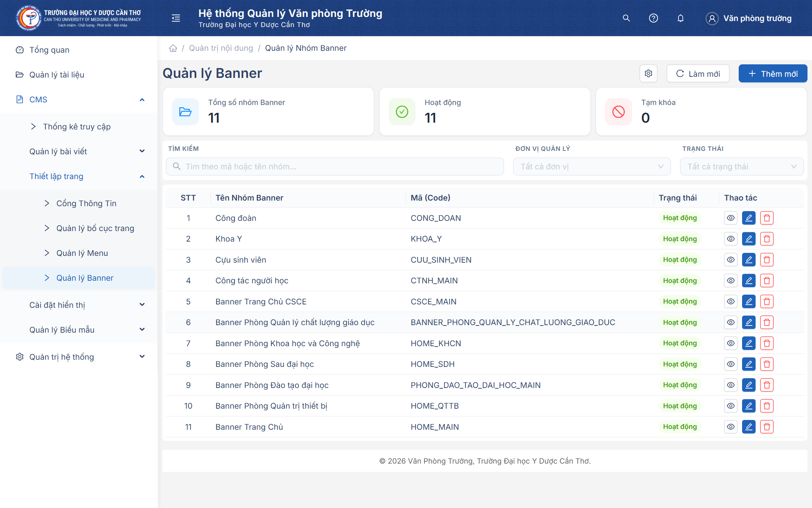
Task: Open Quản lý tài liệu menu item
Action: point(79,75)
